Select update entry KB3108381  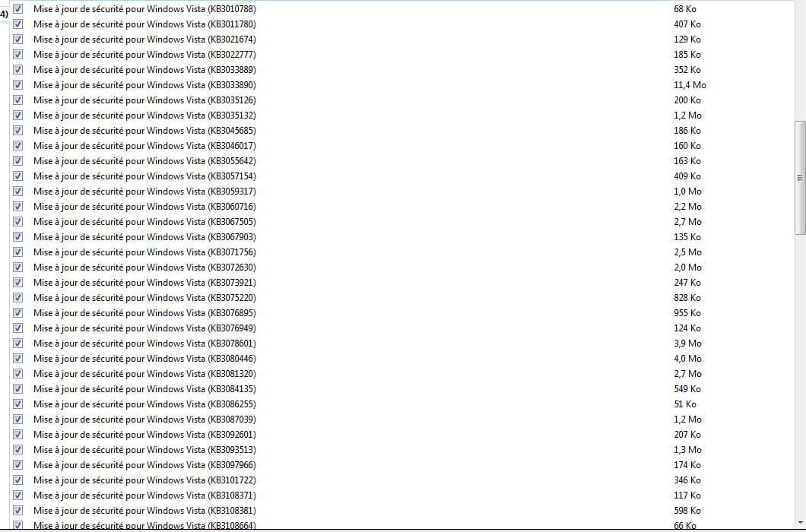pyautogui.click(x=144, y=511)
